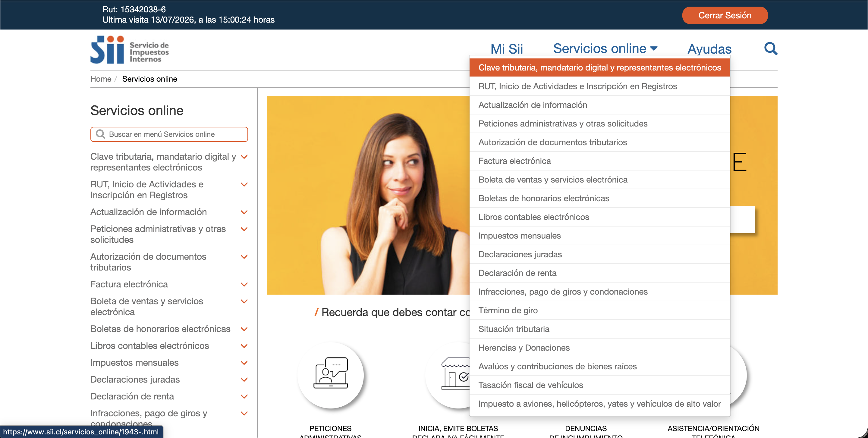Click Servicios online breadcrumb text
868x438 pixels.
(149, 79)
